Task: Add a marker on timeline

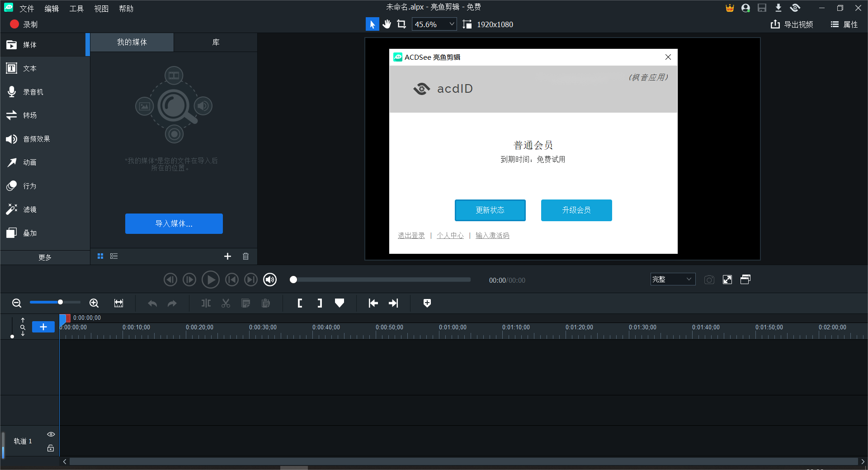Action: tap(340, 303)
